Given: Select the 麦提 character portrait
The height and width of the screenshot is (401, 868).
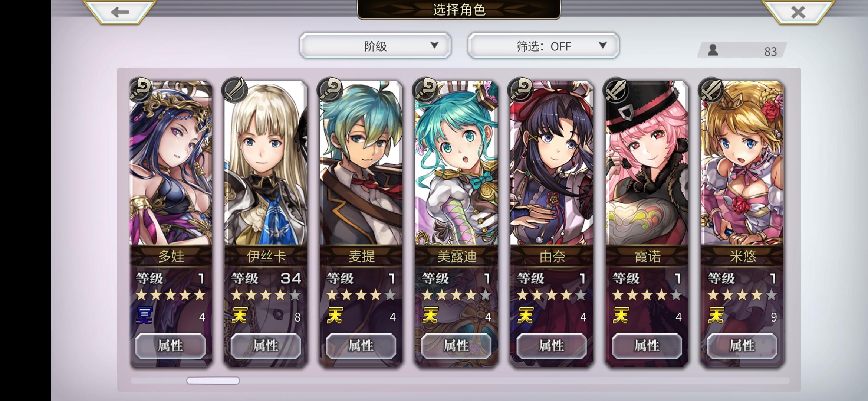Looking at the screenshot, I should (x=361, y=163).
